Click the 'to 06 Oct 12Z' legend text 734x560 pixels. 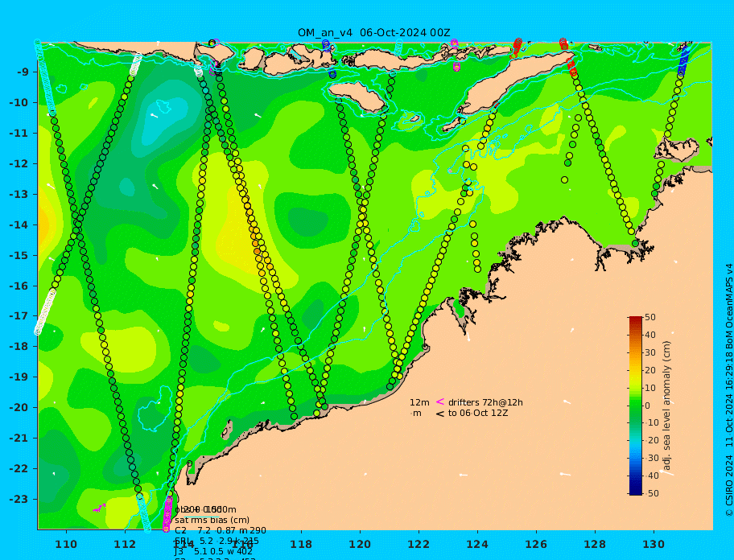coord(478,413)
